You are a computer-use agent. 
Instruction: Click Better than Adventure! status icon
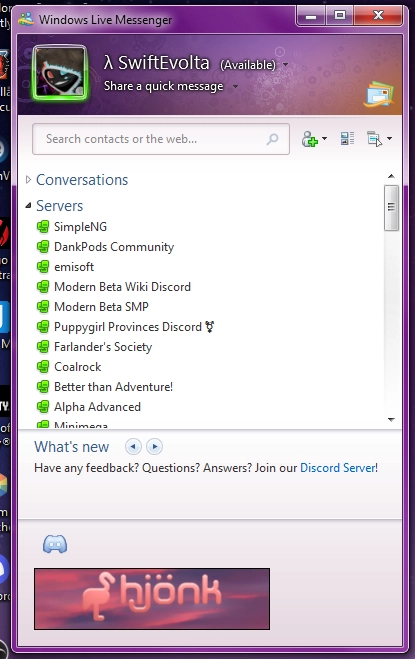coord(43,387)
